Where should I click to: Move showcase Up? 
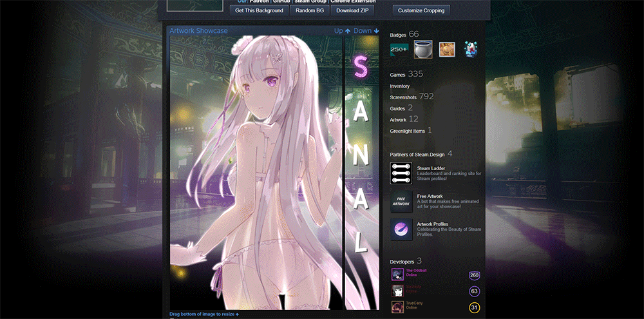tap(342, 31)
